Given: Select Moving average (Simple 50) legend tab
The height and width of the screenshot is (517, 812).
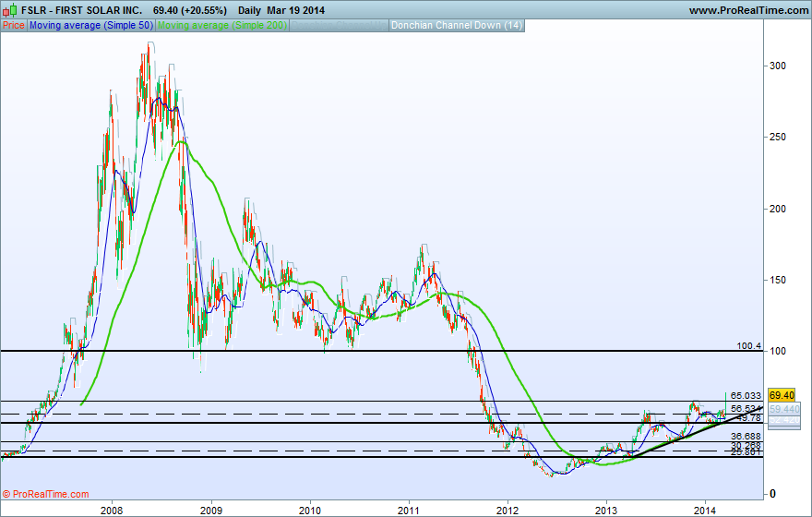Looking at the screenshot, I should 91,25.
